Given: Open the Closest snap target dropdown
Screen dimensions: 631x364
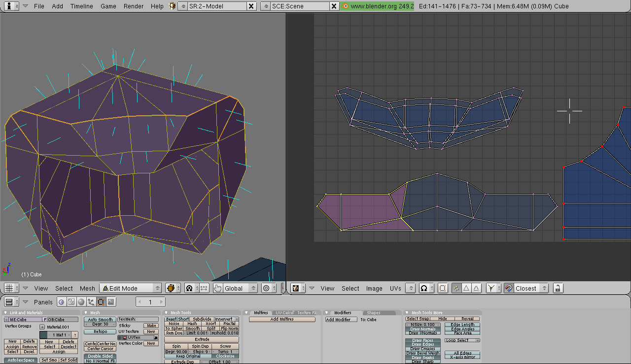Looking at the screenshot, I should click(531, 288).
